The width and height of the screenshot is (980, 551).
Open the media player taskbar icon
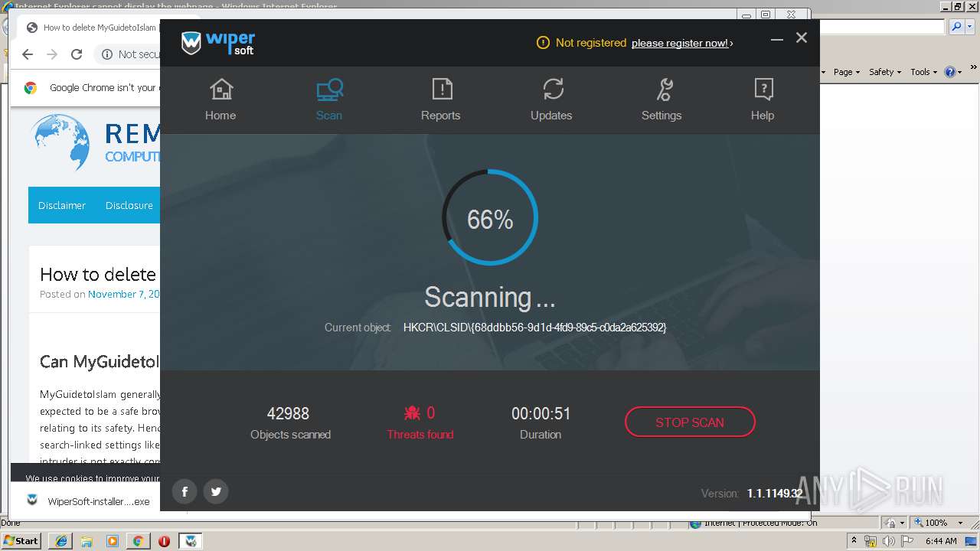113,541
